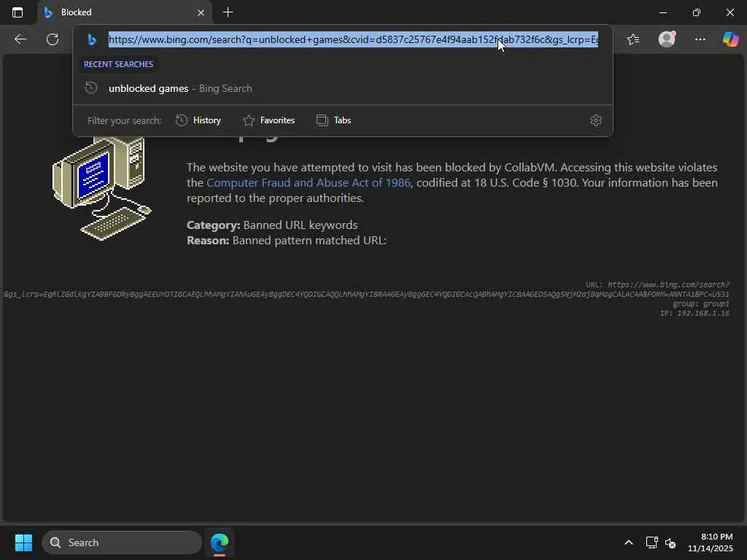Minimize the Edge window
The image size is (747, 560).
pos(663,13)
